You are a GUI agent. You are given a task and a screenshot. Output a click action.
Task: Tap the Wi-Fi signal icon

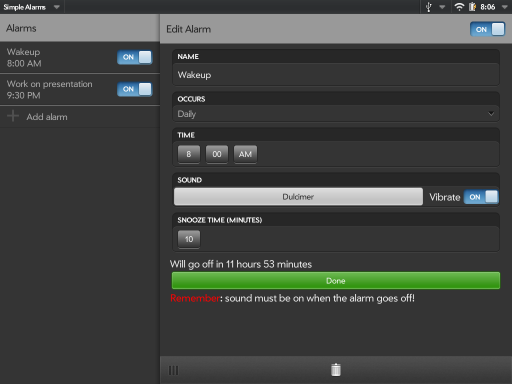point(459,7)
